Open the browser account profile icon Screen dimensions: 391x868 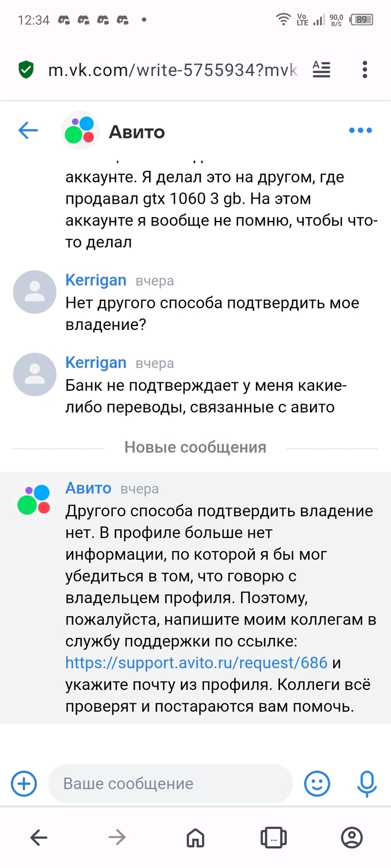352,837
